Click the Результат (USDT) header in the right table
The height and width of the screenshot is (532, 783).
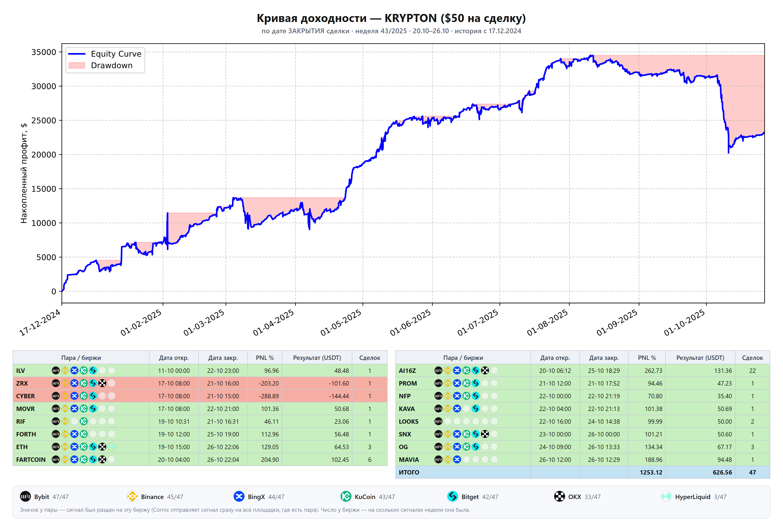tap(700, 358)
